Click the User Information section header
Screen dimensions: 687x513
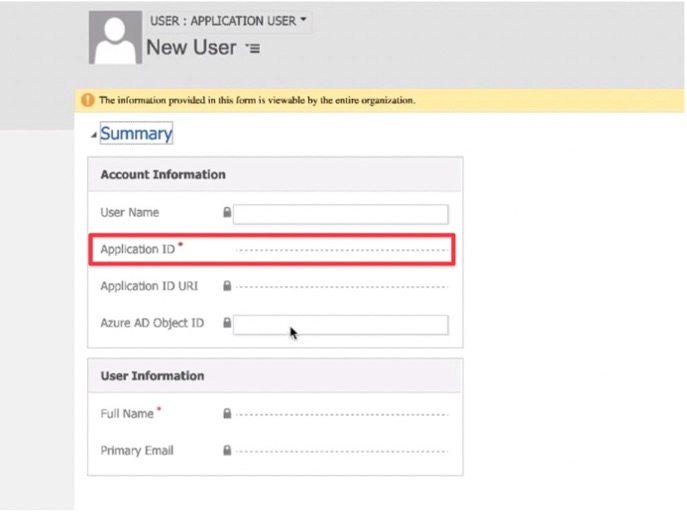click(x=275, y=376)
